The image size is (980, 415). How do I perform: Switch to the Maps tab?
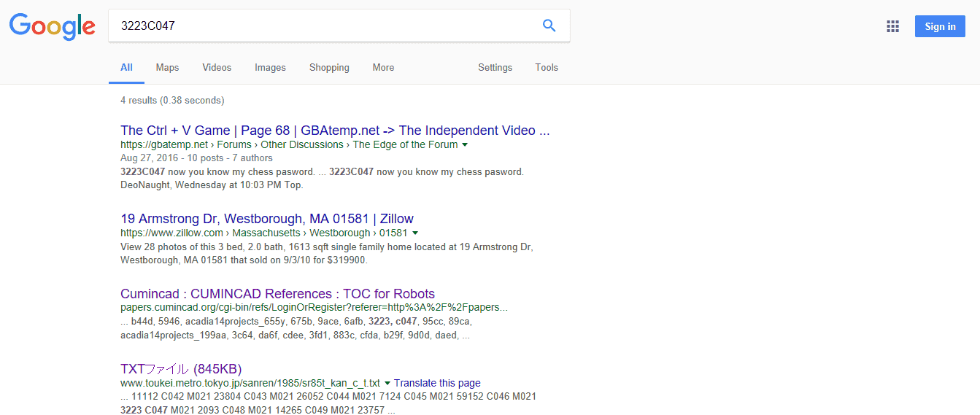click(167, 68)
